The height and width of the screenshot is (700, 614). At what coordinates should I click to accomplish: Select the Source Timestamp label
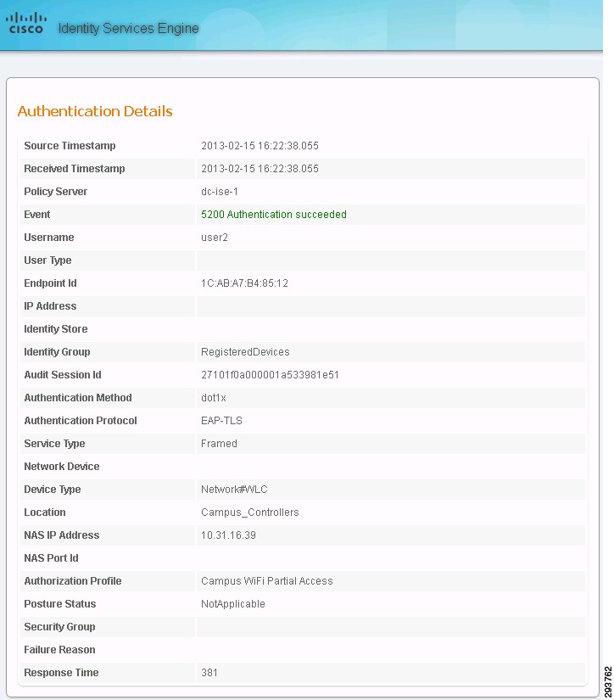tap(70, 146)
